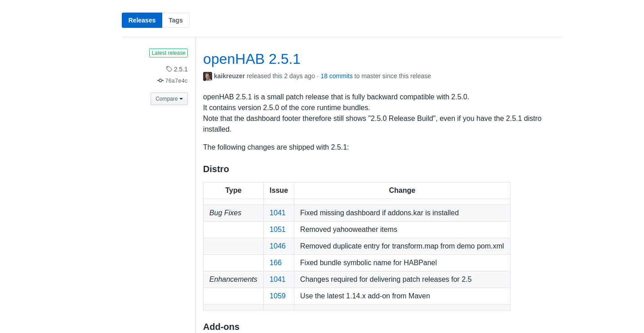
Task: Click the commit icon beside 76a7e4c
Action: [x=160, y=80]
